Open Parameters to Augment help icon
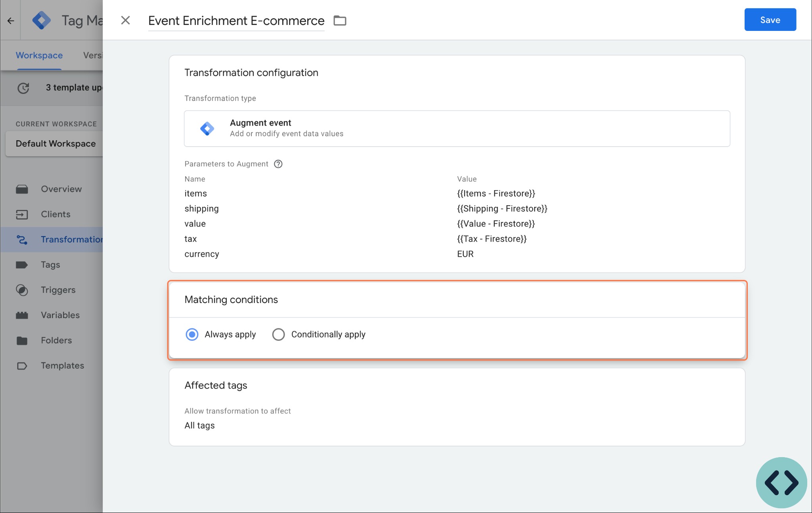The height and width of the screenshot is (513, 812). pos(278,164)
